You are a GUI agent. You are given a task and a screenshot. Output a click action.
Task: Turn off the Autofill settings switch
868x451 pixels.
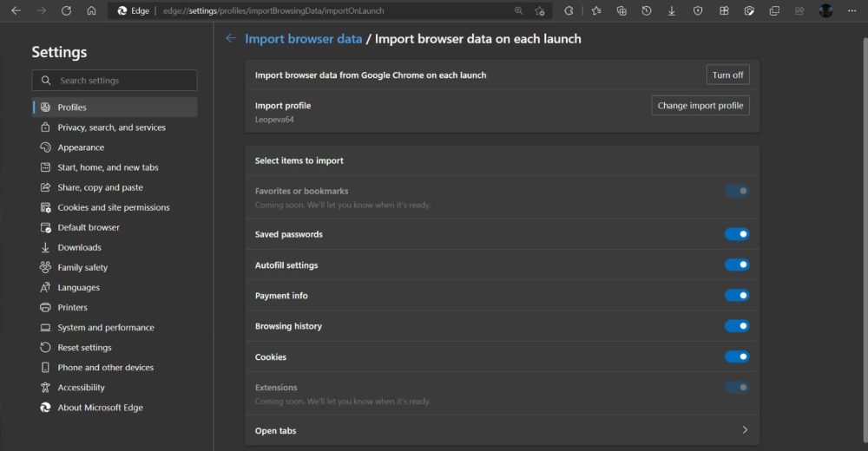pyautogui.click(x=737, y=265)
